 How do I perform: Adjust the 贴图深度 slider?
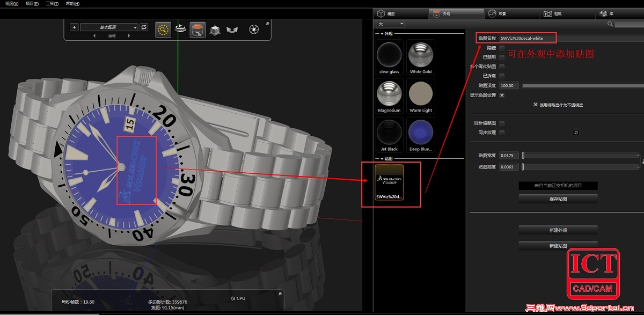pyautogui.click(x=582, y=85)
